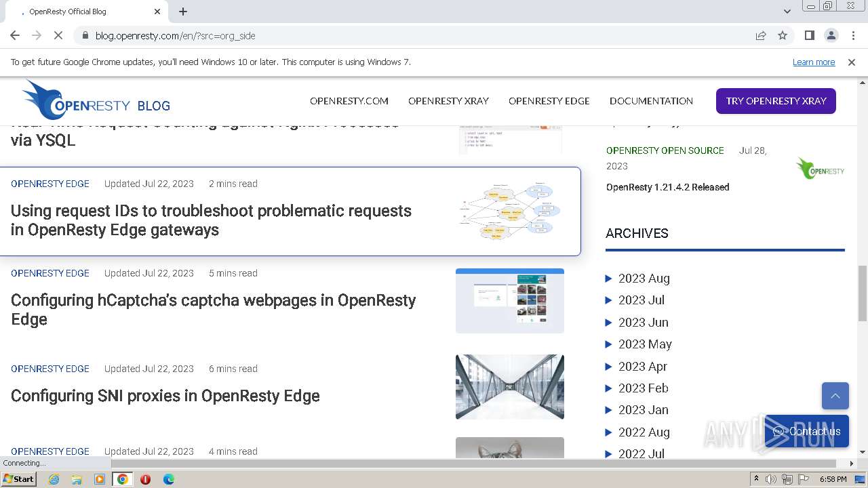Open volume speaker tray icon
The width and height of the screenshot is (868, 488).
771,479
